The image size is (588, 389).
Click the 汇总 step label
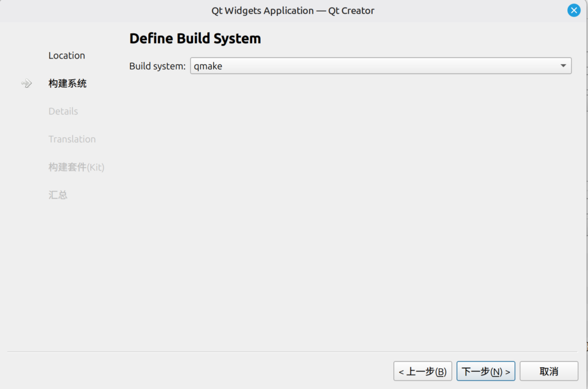click(x=58, y=195)
